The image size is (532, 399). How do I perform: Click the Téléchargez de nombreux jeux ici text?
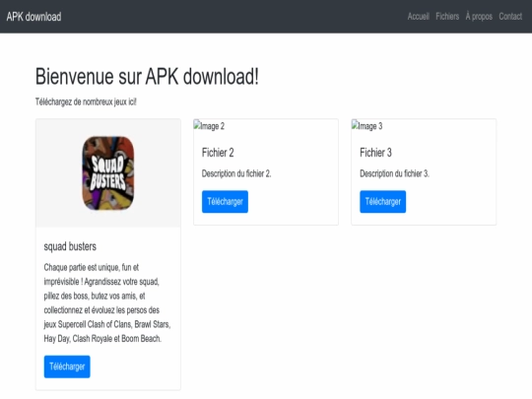coord(86,101)
